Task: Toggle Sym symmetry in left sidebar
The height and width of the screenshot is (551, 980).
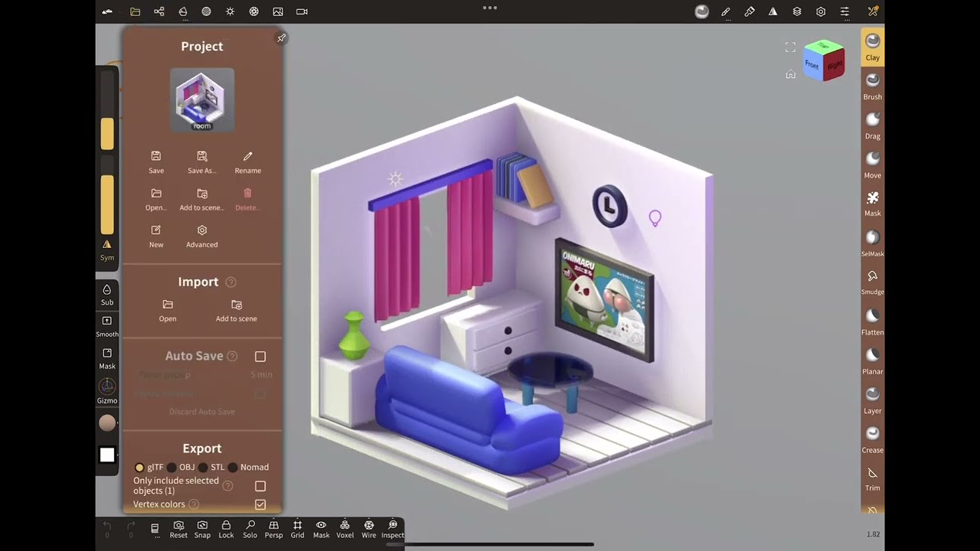Action: tap(107, 249)
